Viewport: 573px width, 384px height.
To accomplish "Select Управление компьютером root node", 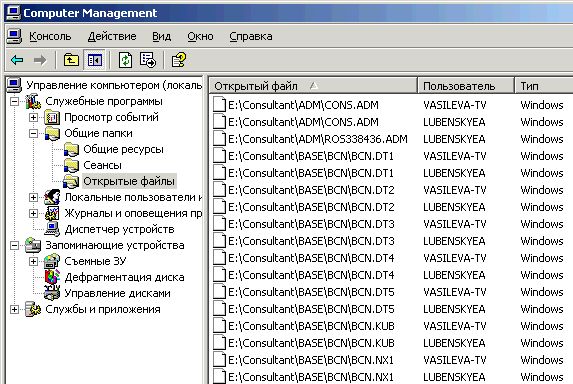I will [114, 85].
